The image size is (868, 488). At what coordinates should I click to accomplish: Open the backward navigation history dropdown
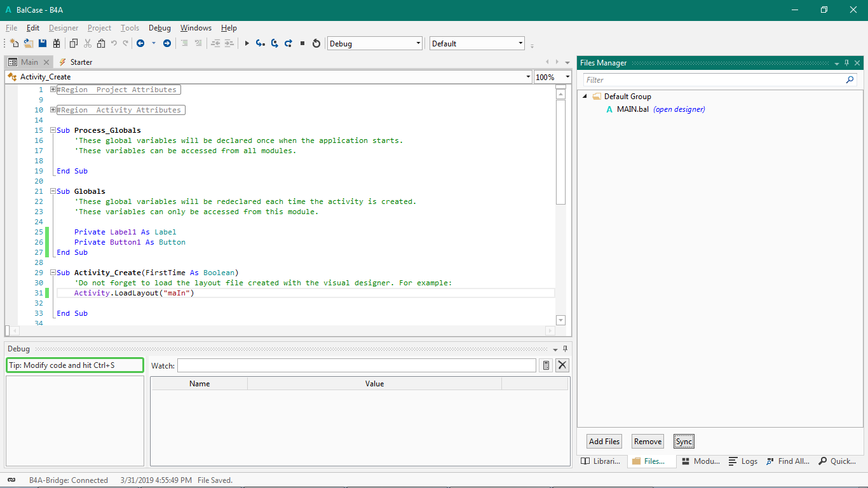[154, 43]
